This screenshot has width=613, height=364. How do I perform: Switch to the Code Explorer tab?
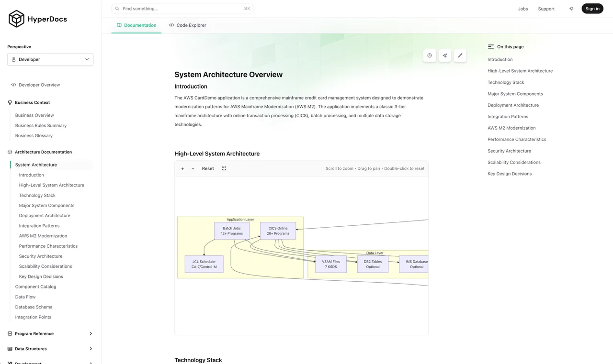(x=188, y=25)
